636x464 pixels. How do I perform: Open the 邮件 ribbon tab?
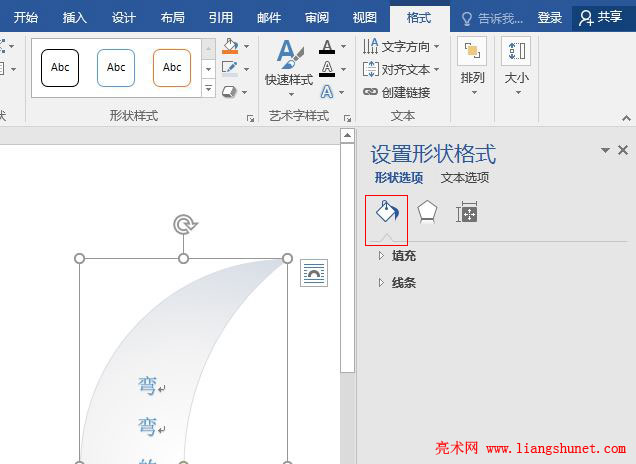click(269, 17)
